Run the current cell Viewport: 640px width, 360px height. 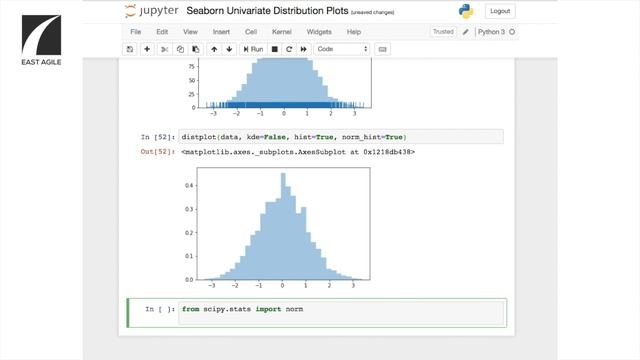click(x=253, y=49)
